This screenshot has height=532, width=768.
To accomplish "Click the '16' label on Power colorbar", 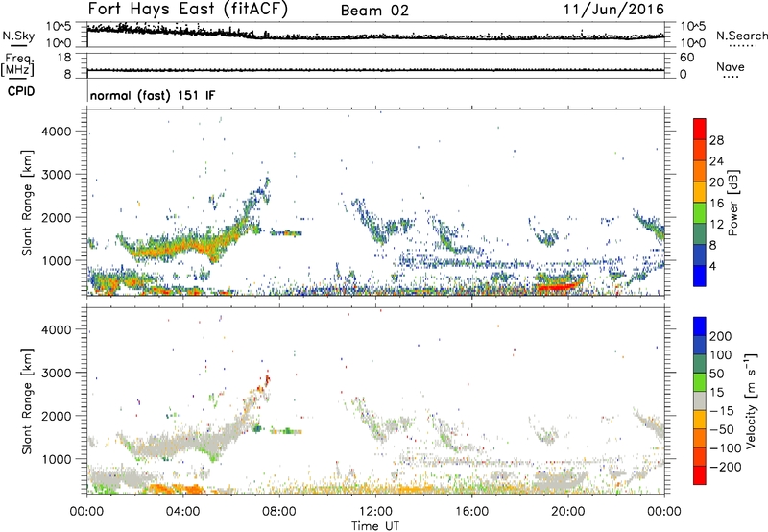I will tap(716, 204).
